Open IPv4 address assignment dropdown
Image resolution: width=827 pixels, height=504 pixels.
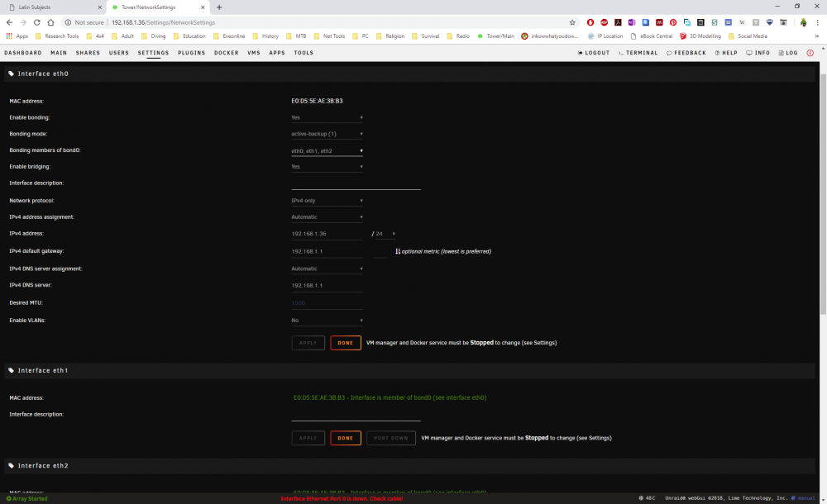coord(327,216)
